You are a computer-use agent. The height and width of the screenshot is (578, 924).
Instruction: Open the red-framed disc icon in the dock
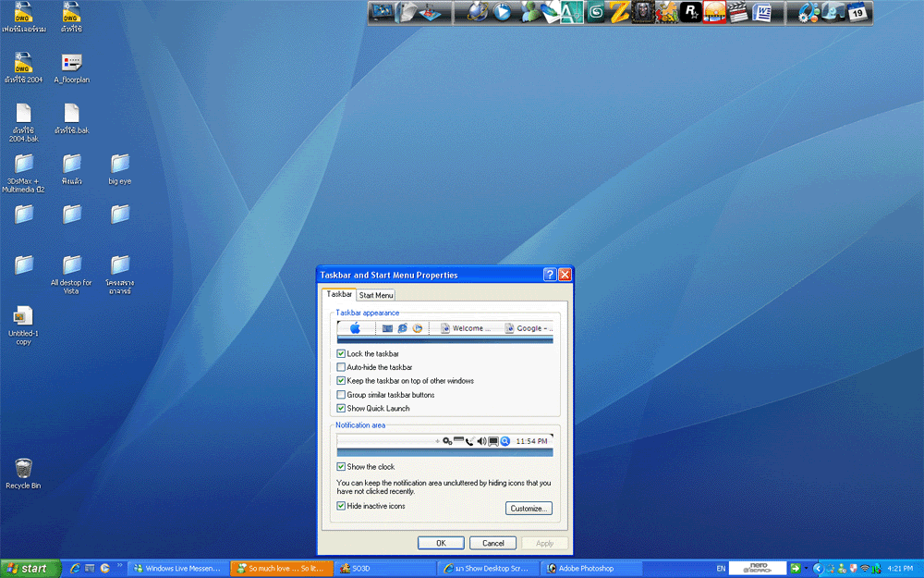click(x=714, y=12)
